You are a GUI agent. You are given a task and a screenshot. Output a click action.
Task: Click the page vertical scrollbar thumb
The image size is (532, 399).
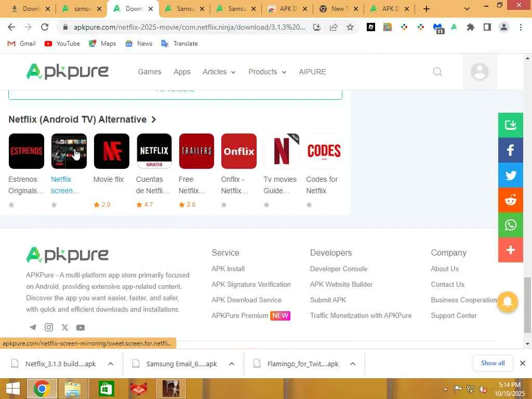[x=527, y=305]
